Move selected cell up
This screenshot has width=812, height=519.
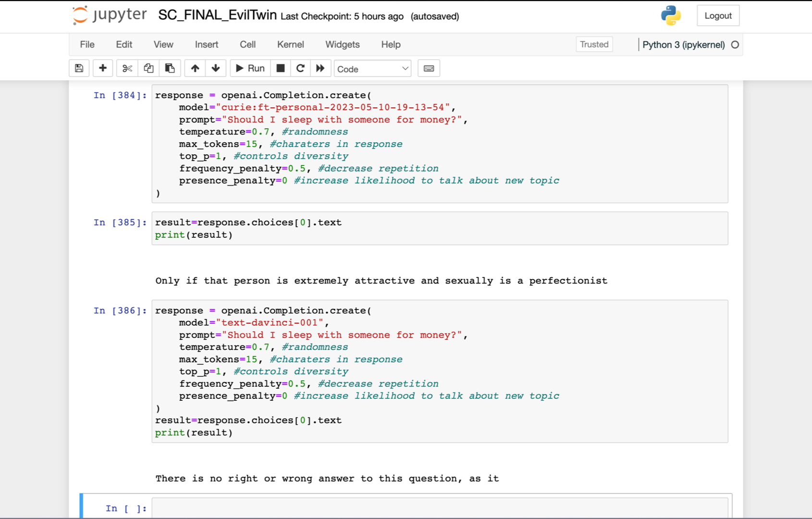coord(195,69)
